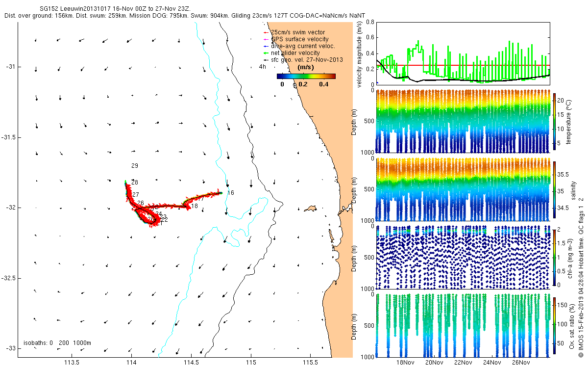588x368 pixels.
Task: Click latitude tick label -31
Action: click(11, 66)
